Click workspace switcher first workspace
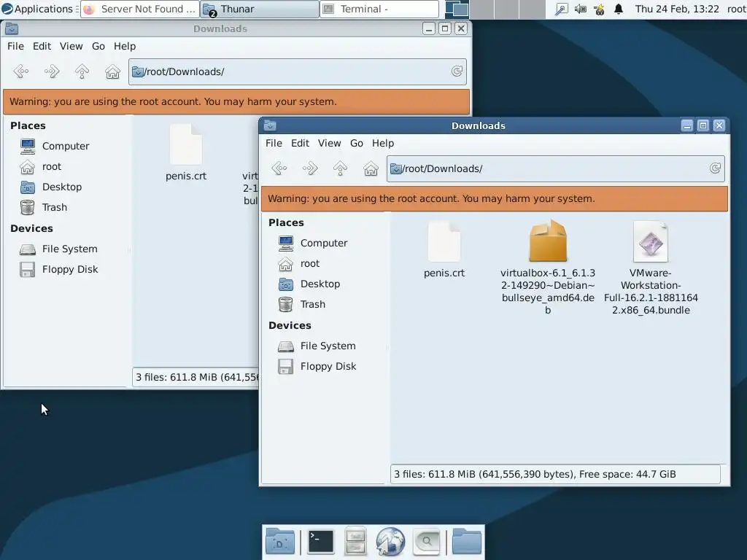The image size is (747, 560). point(457,9)
